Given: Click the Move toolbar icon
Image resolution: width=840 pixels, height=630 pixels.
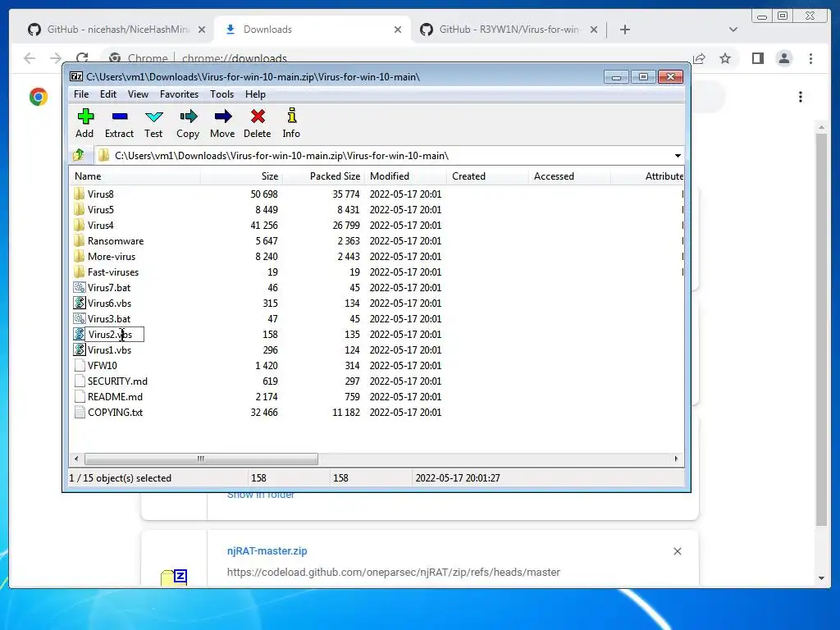Looking at the screenshot, I should tap(223, 116).
